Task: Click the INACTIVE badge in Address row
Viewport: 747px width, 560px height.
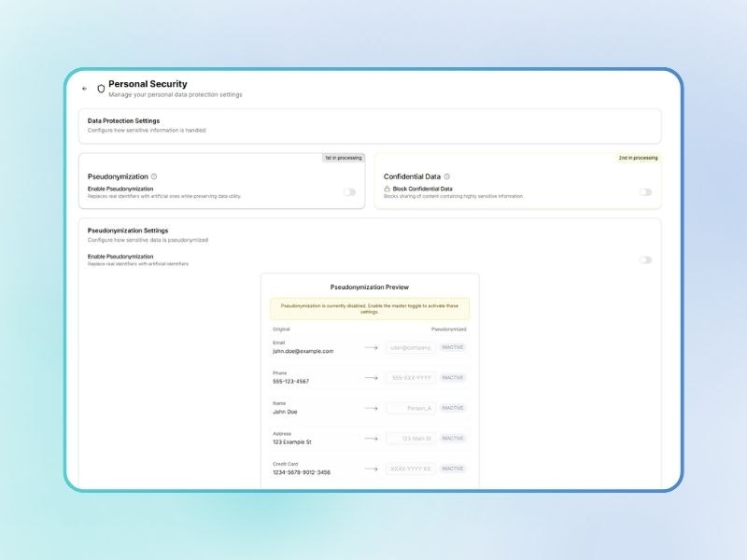Action: [x=453, y=438]
